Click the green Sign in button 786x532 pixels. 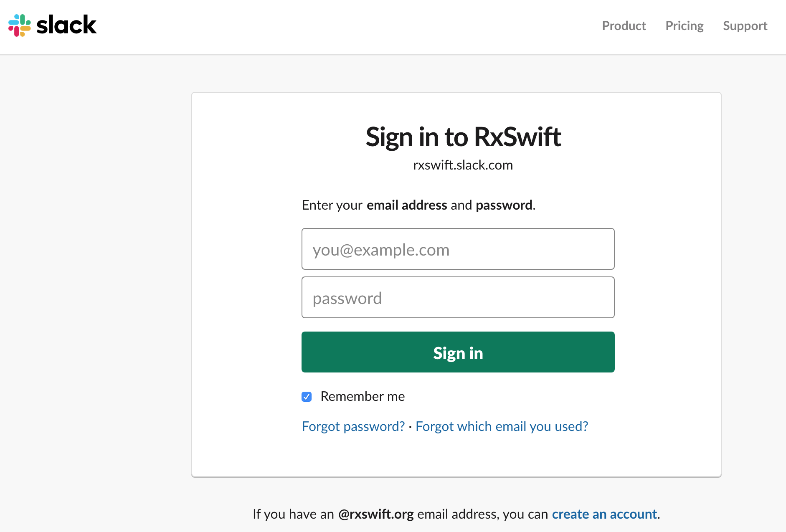coord(458,352)
